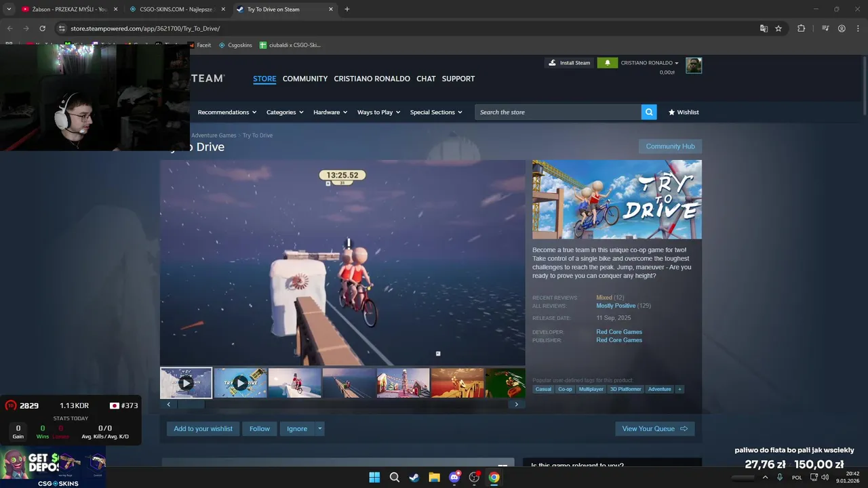
Task: Open Steam from the taskbar
Action: pos(414,477)
